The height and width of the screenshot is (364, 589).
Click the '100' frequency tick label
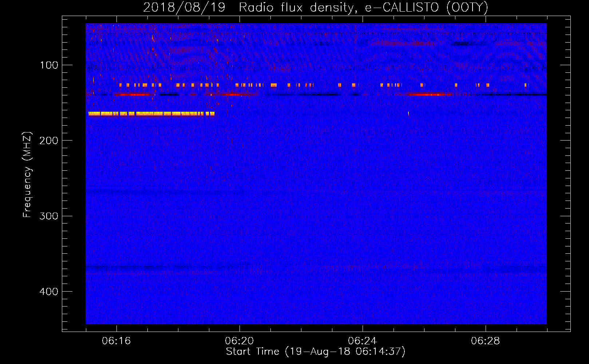point(49,65)
